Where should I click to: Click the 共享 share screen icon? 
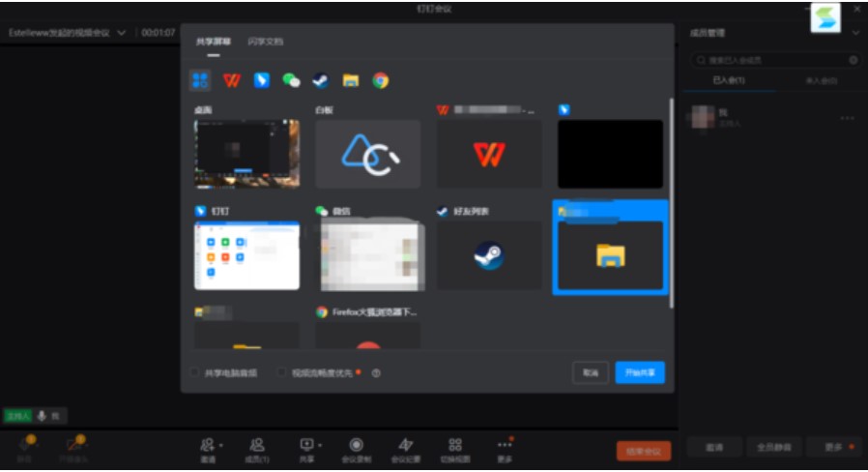tap(306, 444)
